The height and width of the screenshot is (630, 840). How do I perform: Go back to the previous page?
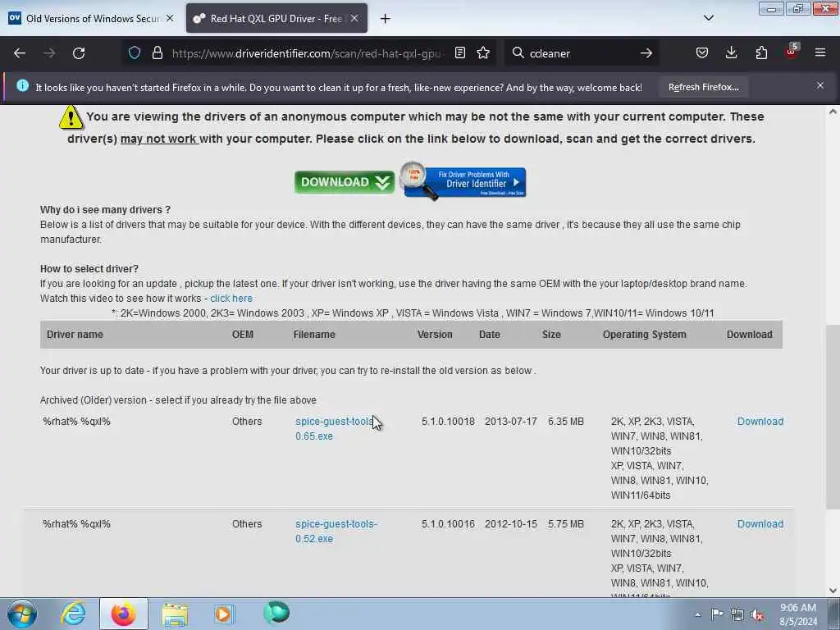pos(20,53)
